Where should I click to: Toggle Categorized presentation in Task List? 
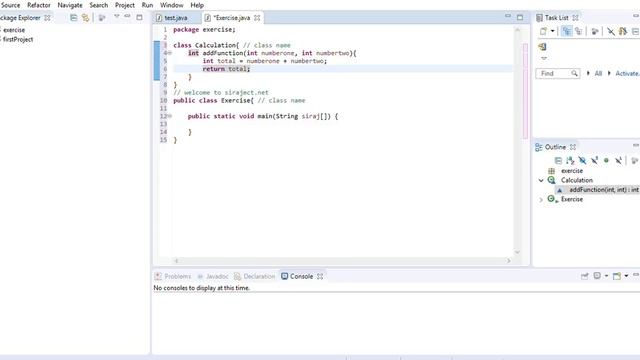pyautogui.click(x=567, y=31)
